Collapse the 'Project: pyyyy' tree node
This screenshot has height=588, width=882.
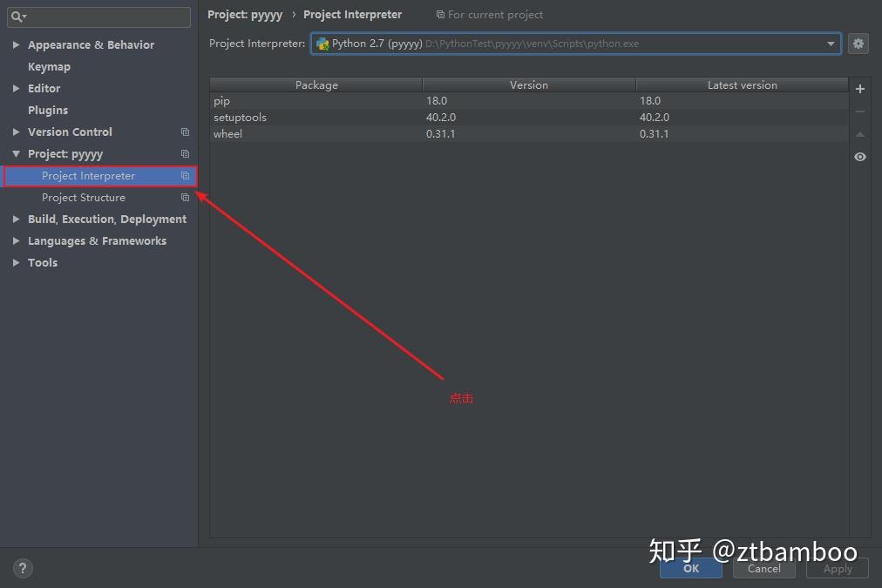click(16, 153)
